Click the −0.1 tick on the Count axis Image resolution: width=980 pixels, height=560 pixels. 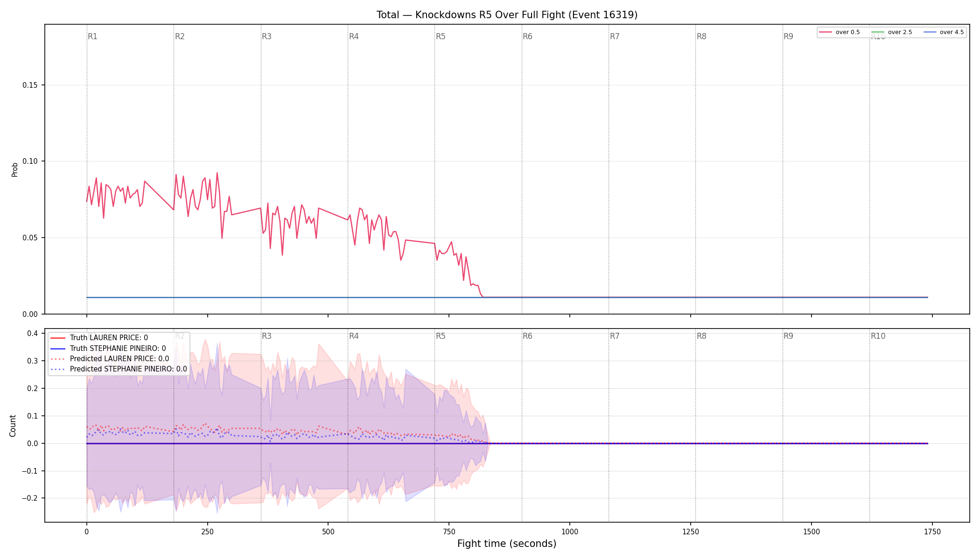coord(29,471)
